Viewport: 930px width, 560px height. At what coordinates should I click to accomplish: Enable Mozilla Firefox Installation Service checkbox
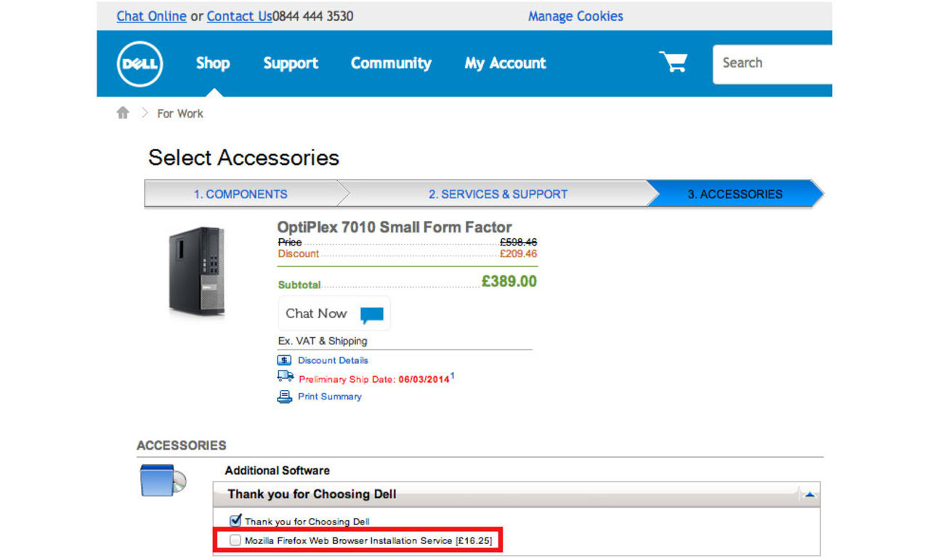235,540
